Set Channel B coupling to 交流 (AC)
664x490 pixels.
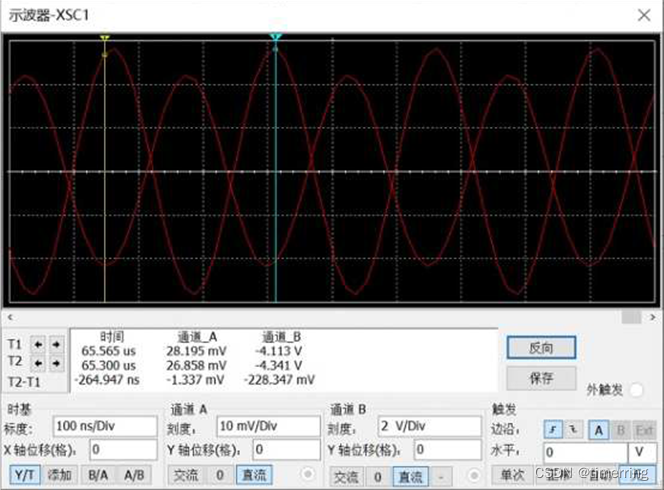coord(346,477)
